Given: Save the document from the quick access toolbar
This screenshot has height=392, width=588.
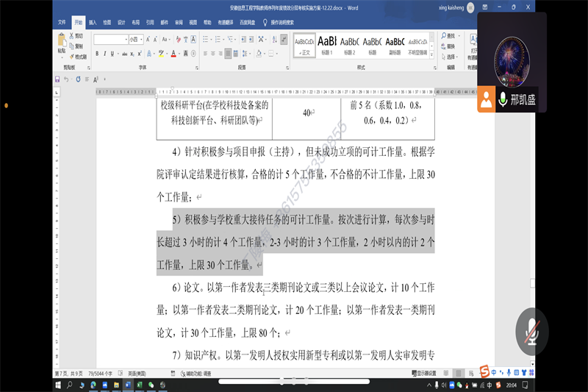Looking at the screenshot, I should [57, 79].
